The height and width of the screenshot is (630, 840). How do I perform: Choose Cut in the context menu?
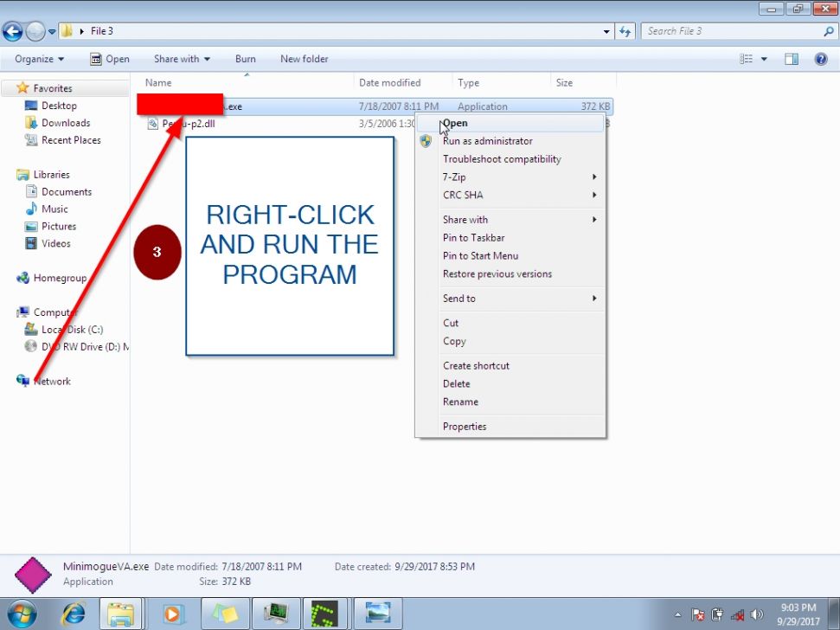[x=510, y=323]
